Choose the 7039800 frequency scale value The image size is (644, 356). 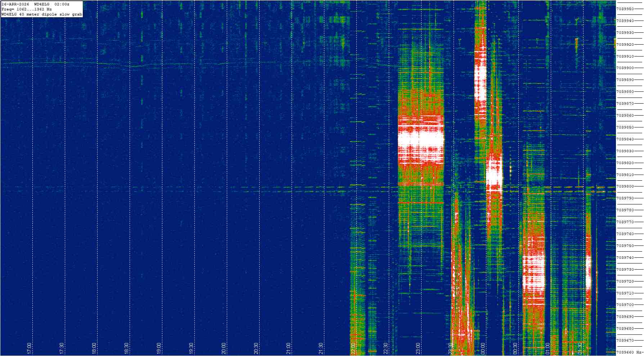point(625,186)
